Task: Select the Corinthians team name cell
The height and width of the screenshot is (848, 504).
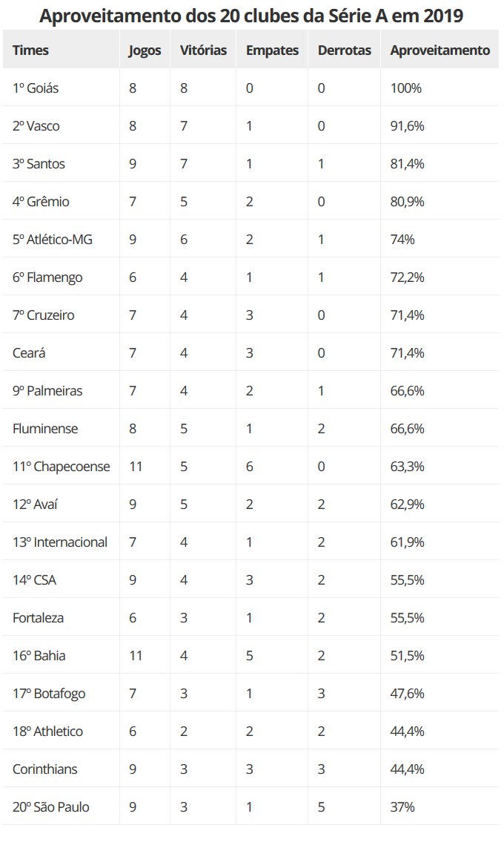Action: point(45,769)
